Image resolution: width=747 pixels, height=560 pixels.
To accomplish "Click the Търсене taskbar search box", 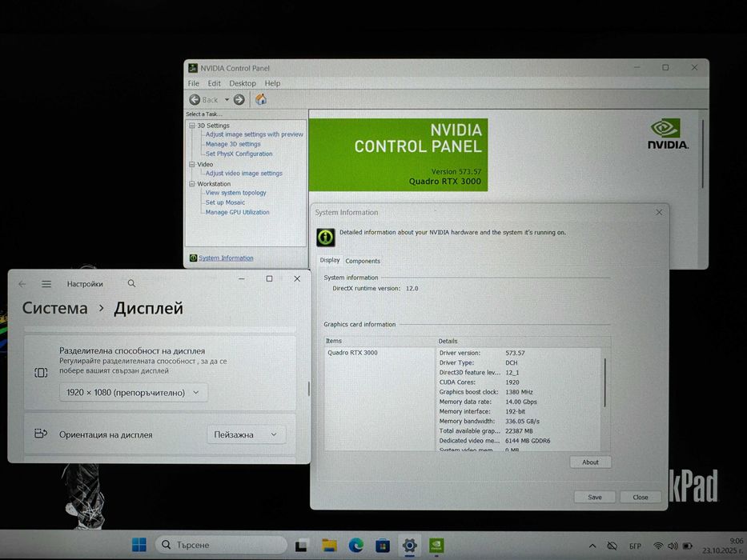I will coord(222,545).
